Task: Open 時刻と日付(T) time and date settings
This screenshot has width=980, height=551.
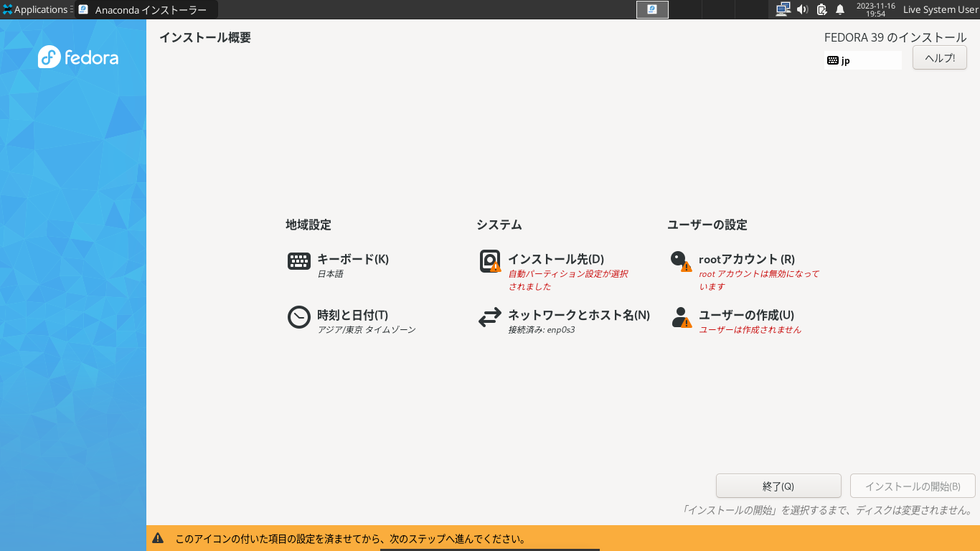Action: point(351,321)
